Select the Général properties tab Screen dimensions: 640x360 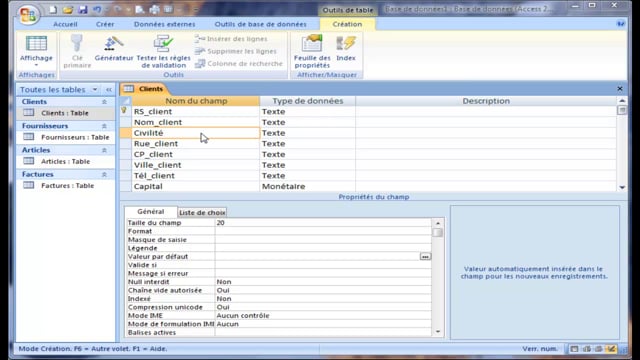151,211
